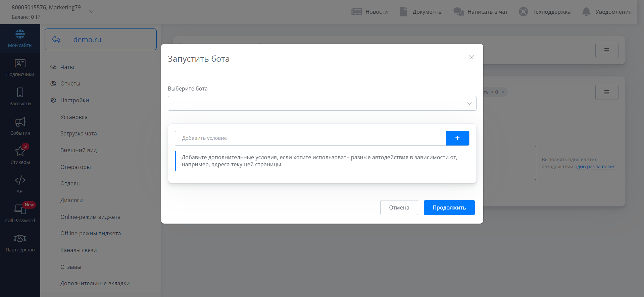Expand the account selector chevron

point(92,12)
